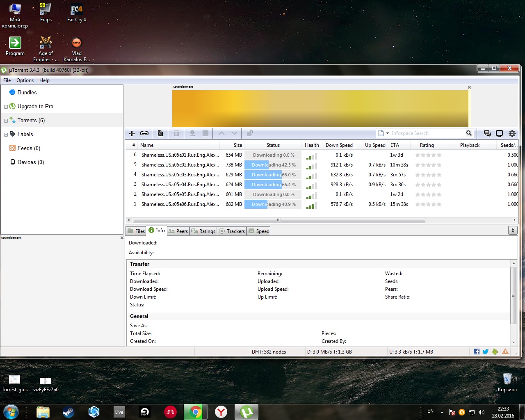Click the Facebook icon in status bar

[x=476, y=352]
